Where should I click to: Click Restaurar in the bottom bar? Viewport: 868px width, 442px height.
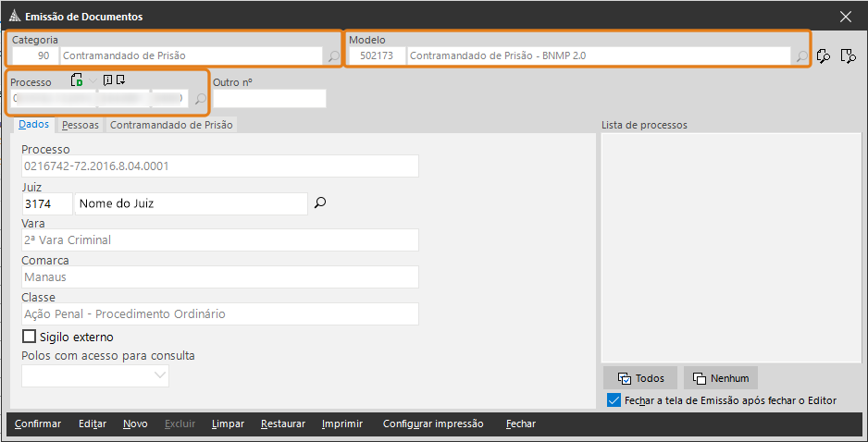283,424
